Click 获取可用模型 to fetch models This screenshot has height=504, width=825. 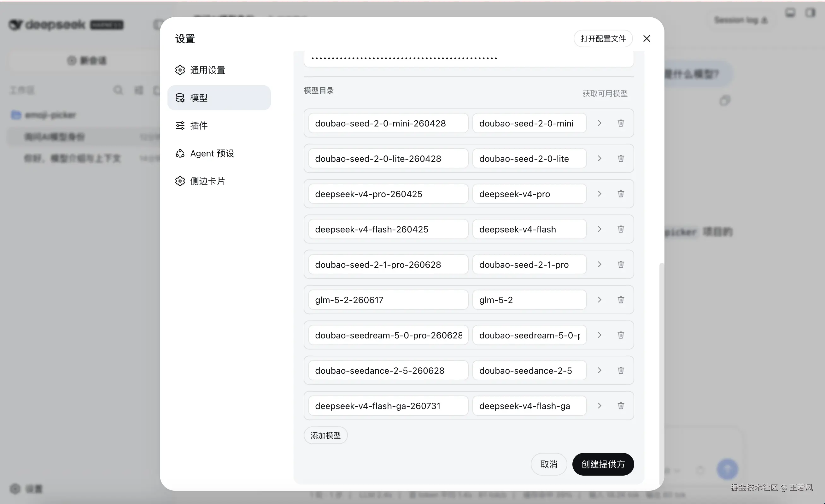605,93
